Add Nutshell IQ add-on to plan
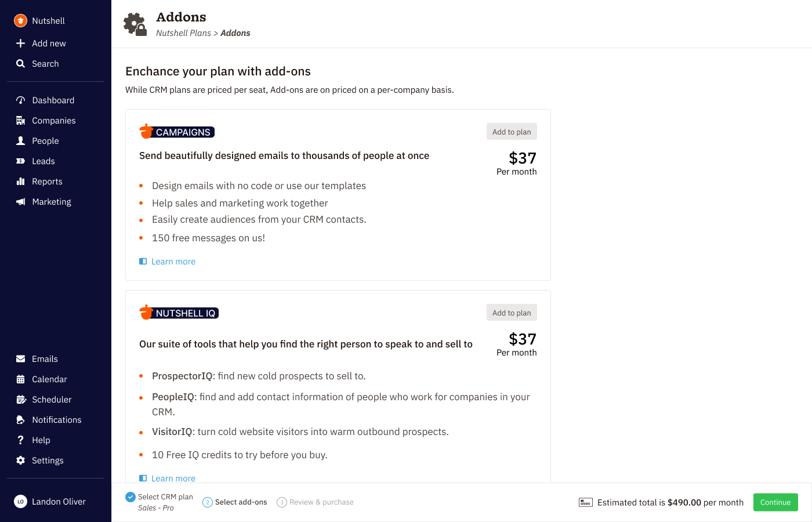 point(512,313)
